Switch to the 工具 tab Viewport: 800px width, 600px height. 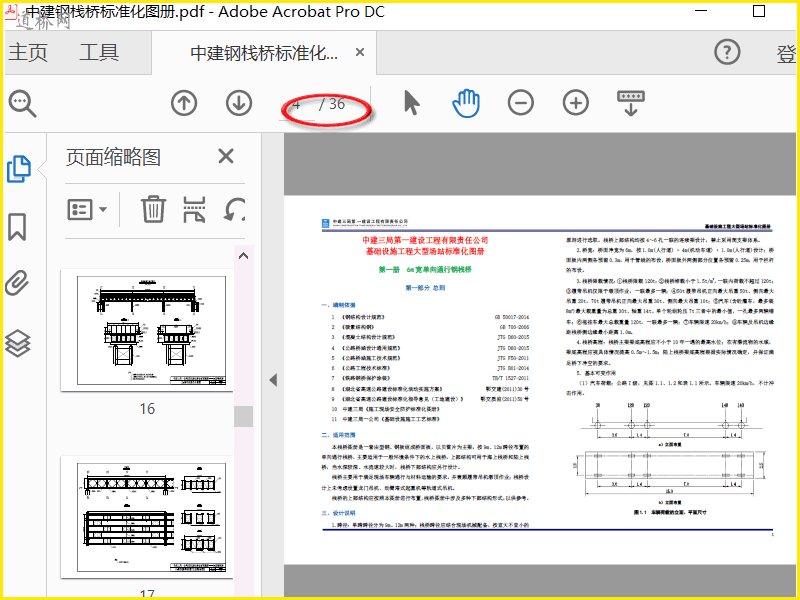[x=99, y=53]
